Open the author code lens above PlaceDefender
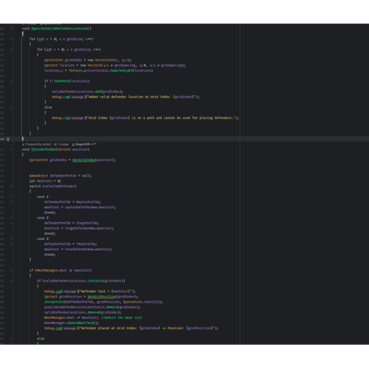The height and width of the screenshot is (369, 369). pos(84,144)
